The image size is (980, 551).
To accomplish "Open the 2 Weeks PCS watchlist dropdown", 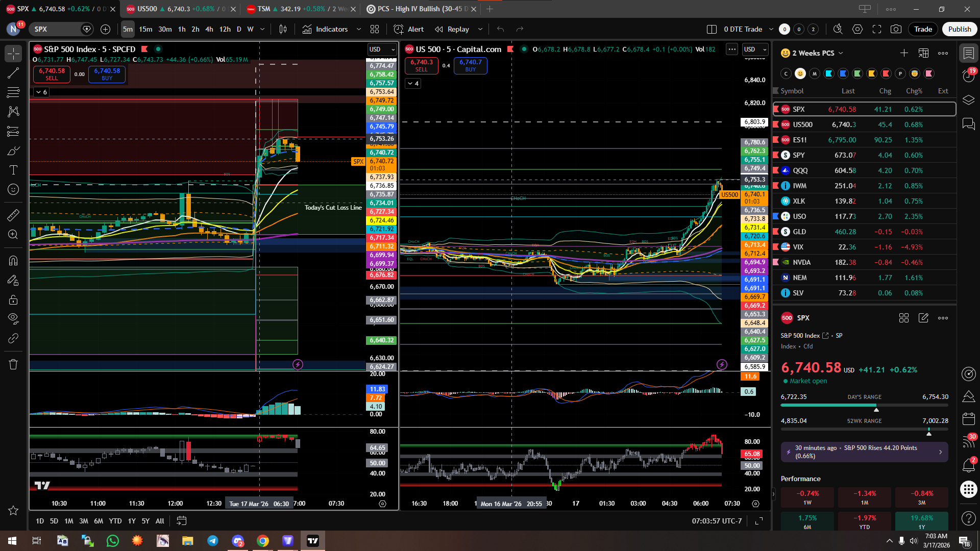I will (x=841, y=53).
